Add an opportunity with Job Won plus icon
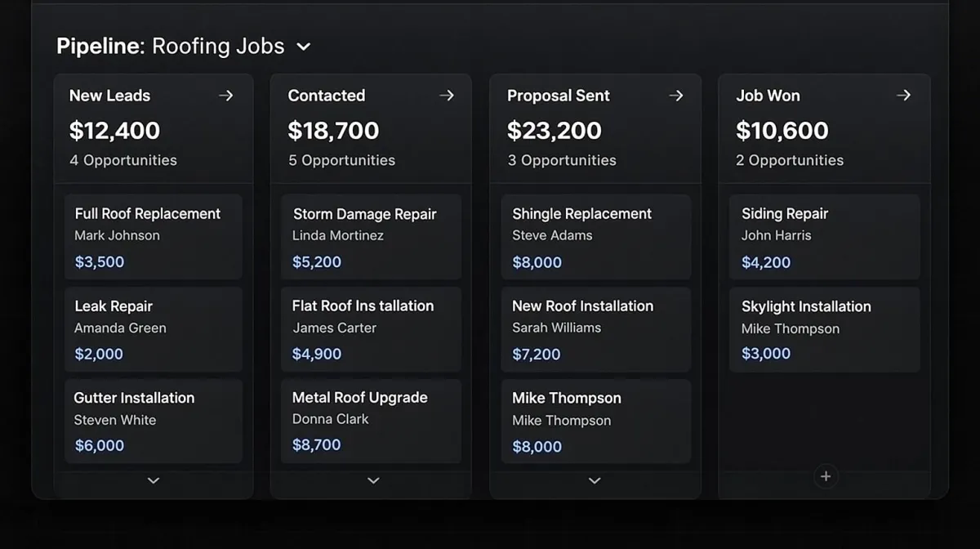The image size is (980, 549). (x=826, y=476)
